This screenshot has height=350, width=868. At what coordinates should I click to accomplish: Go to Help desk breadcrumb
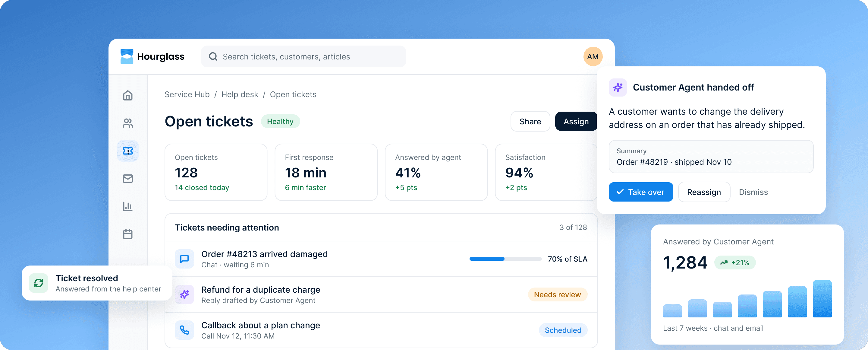point(240,94)
